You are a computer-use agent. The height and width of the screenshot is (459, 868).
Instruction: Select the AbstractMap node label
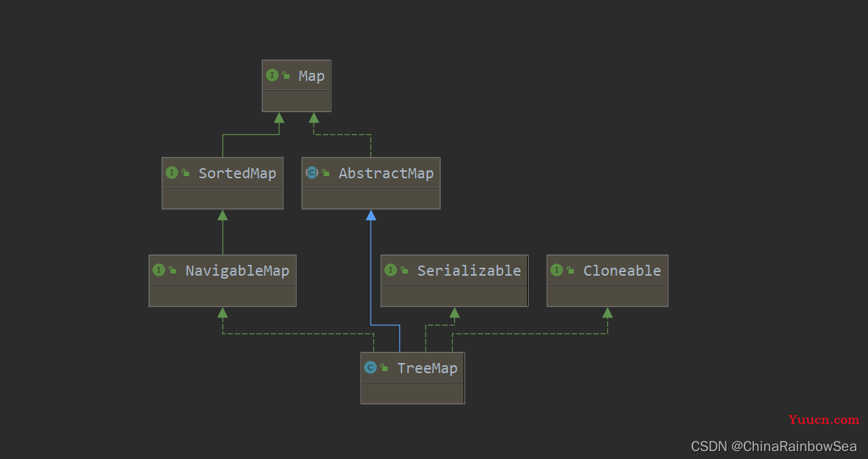[x=386, y=173]
